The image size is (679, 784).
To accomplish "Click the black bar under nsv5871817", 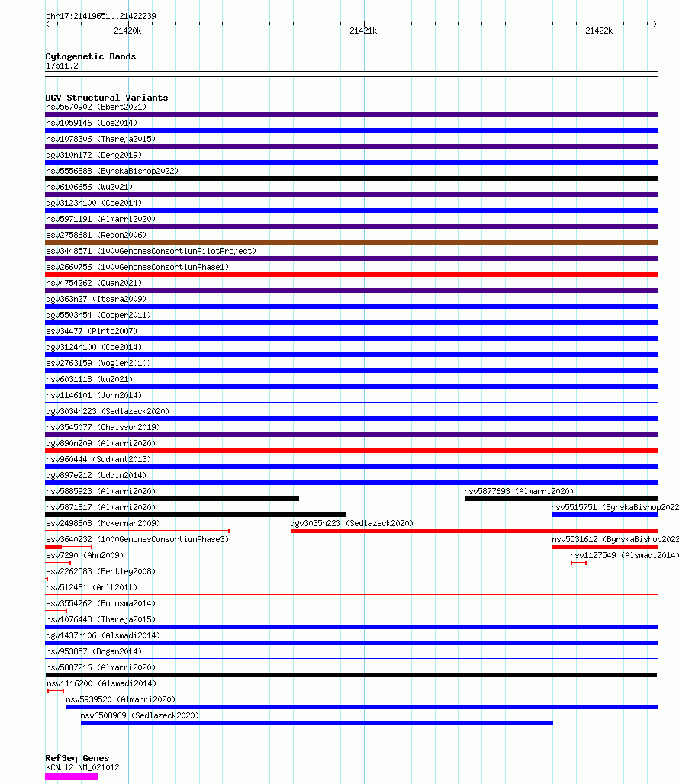I will (195, 515).
